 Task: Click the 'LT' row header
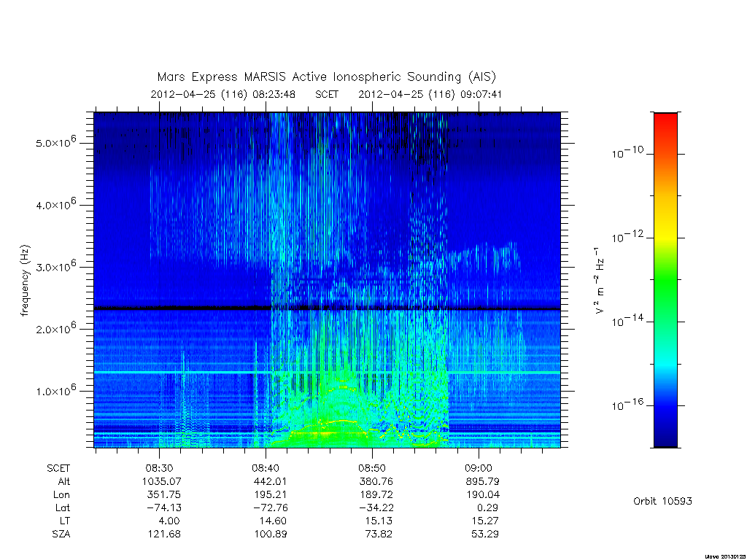[x=65, y=521]
